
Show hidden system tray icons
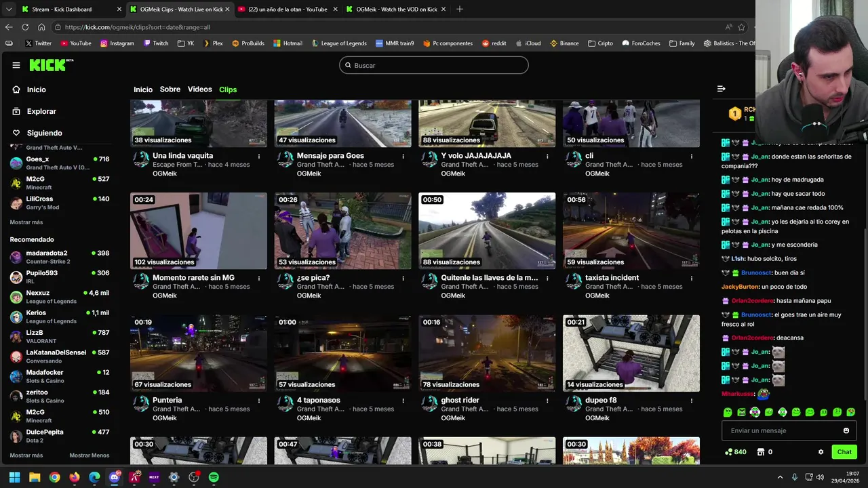[780, 477]
